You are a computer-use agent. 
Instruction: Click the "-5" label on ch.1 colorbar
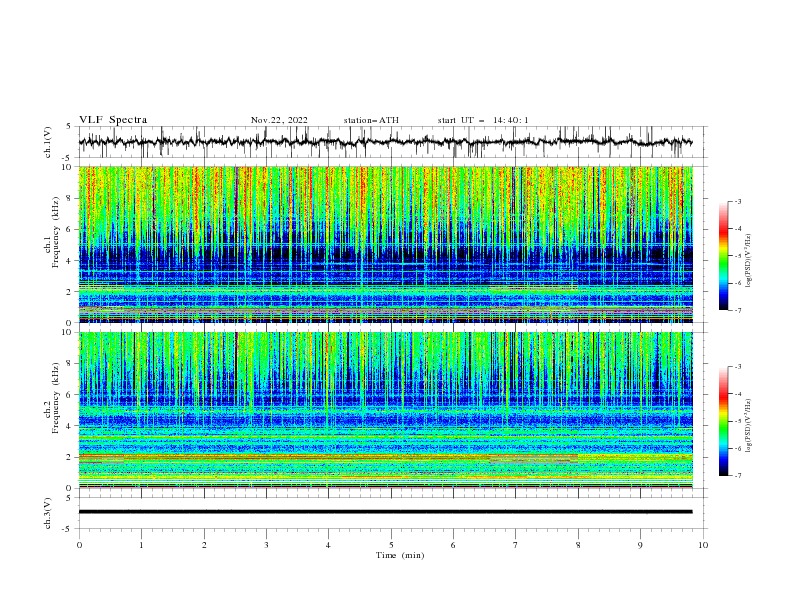pos(738,256)
